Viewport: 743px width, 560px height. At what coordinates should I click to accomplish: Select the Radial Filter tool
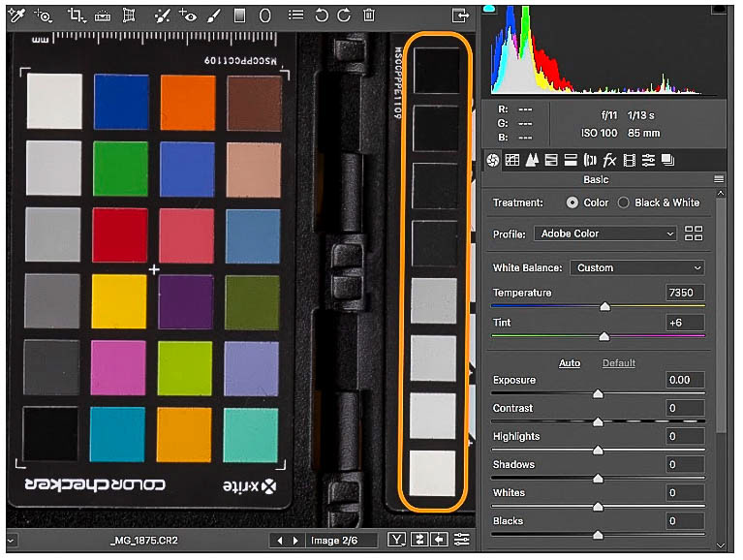264,16
